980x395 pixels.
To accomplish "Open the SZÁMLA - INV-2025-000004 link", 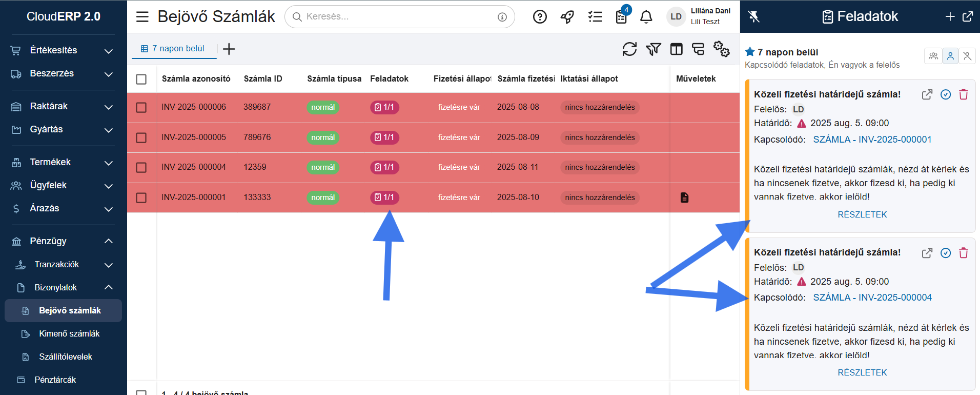I will click(x=872, y=298).
